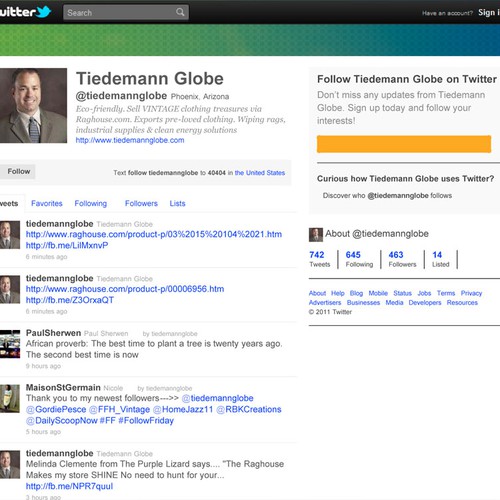Switch to the Following tab
Viewport: 500px width, 500px height.
pos(91,203)
